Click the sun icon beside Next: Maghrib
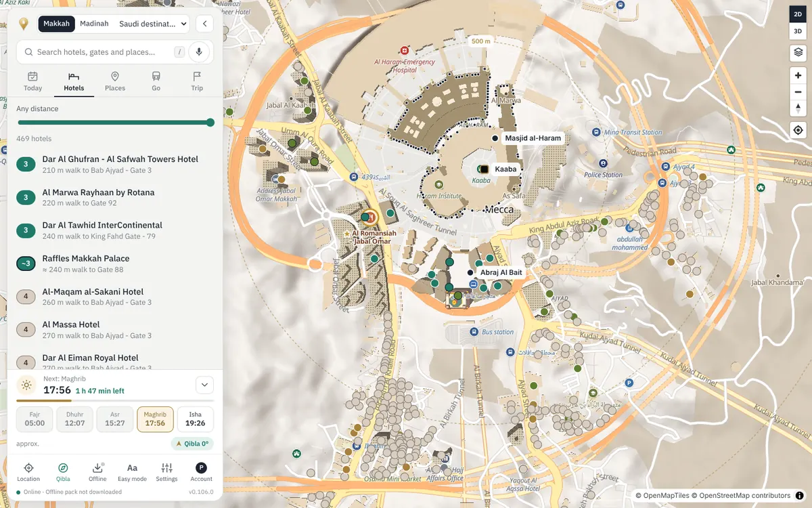 pyautogui.click(x=26, y=385)
